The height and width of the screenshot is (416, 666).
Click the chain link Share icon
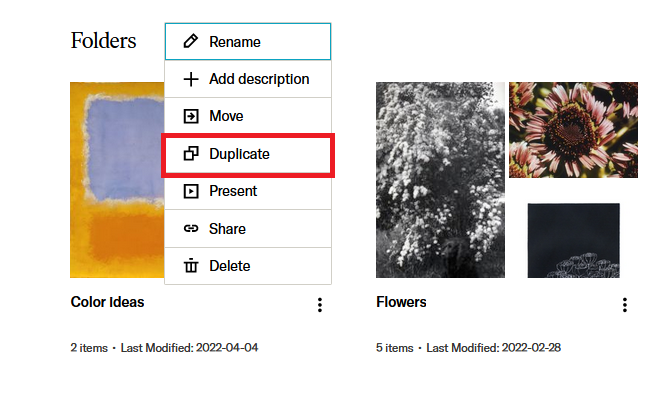pos(191,229)
